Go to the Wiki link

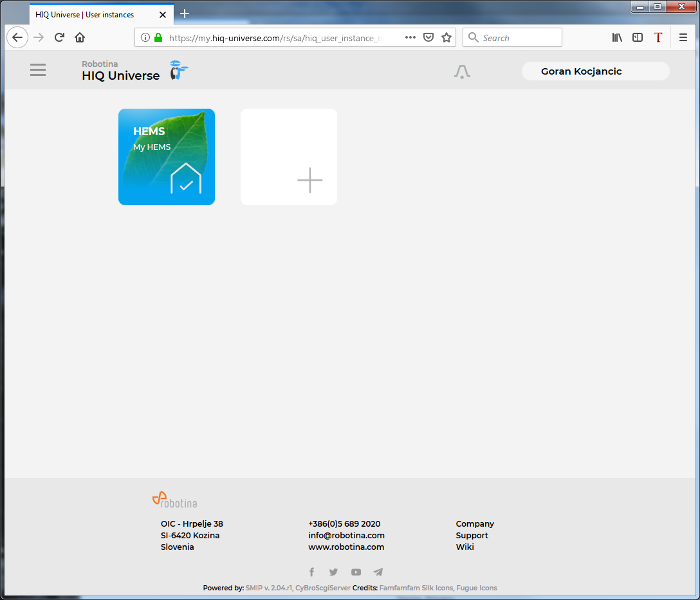click(465, 547)
